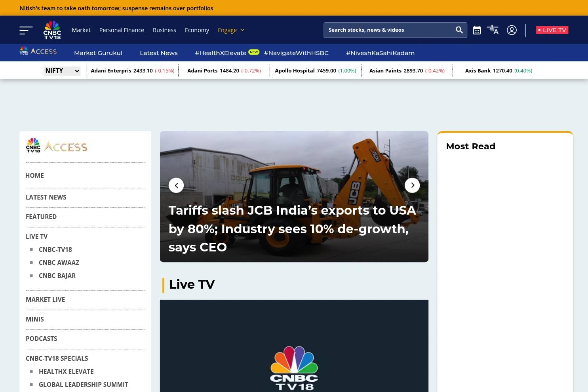
Task: Switch language using the translate icon
Action: pos(493,30)
